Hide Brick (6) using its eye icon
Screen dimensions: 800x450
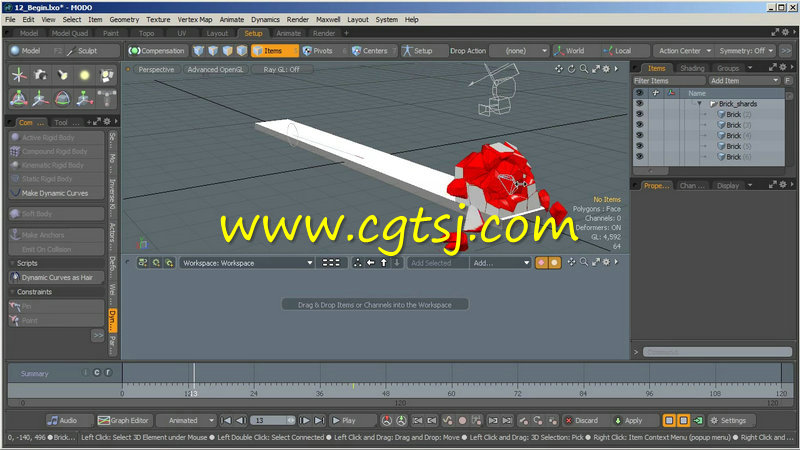pos(639,157)
